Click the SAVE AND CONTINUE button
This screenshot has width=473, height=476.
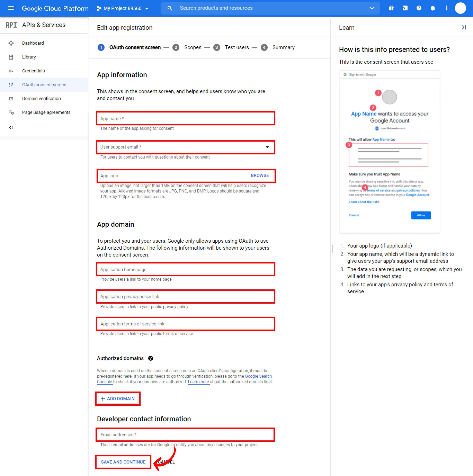click(123, 462)
